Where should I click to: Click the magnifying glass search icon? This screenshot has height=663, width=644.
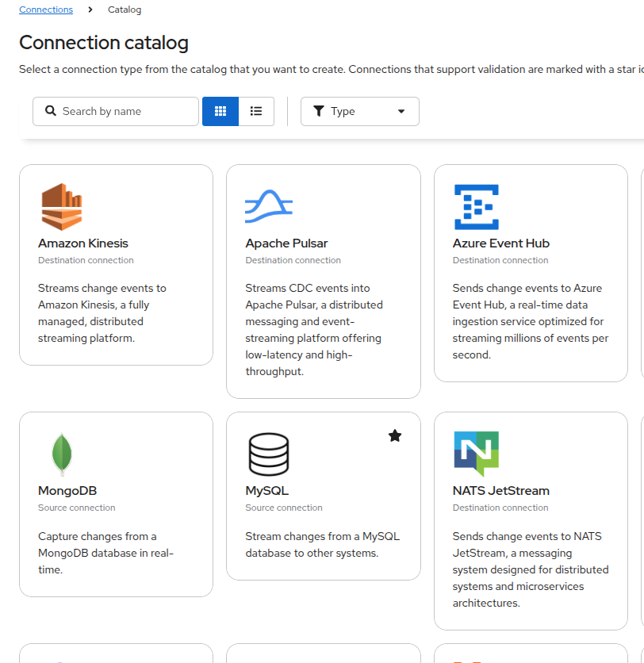coord(51,111)
